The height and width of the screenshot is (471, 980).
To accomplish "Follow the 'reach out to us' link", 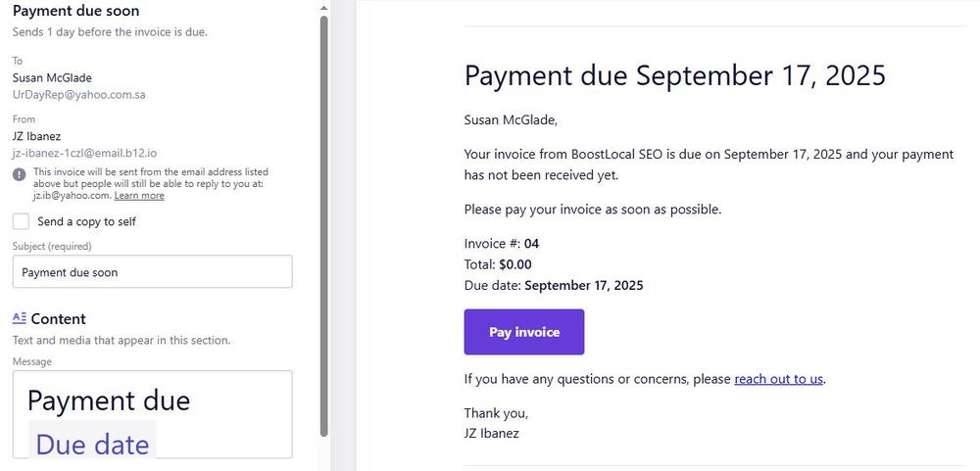I will [778, 379].
